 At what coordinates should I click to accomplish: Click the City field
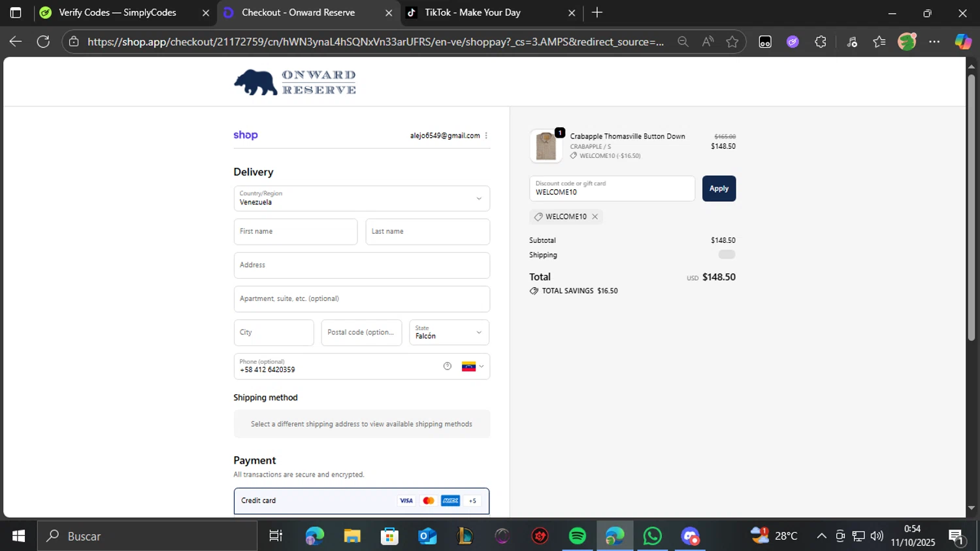tap(274, 332)
